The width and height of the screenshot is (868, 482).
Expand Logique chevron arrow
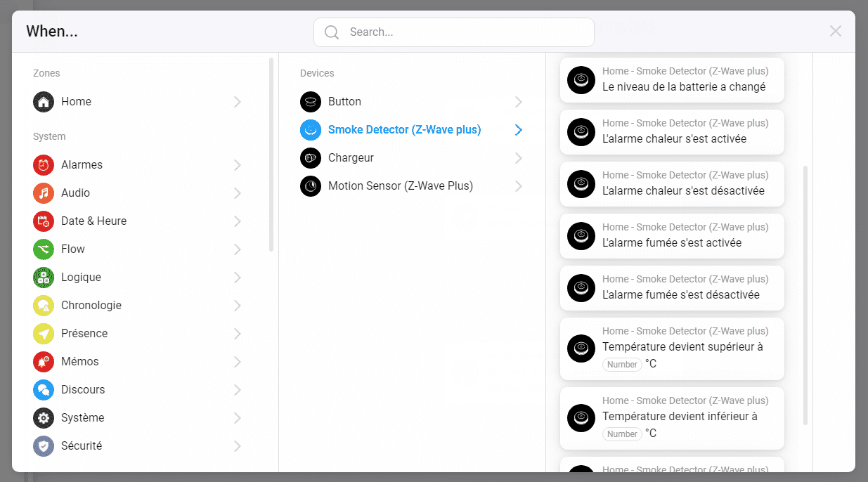pos(238,278)
